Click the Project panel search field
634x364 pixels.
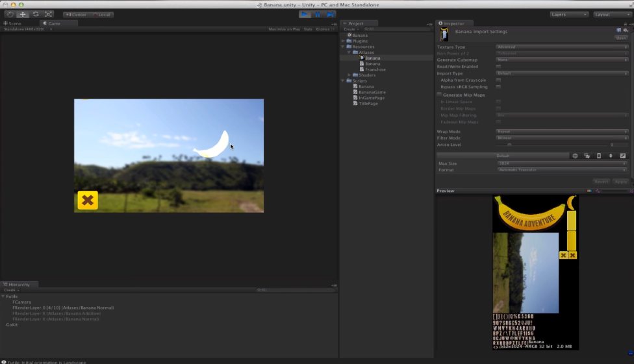tap(396, 29)
